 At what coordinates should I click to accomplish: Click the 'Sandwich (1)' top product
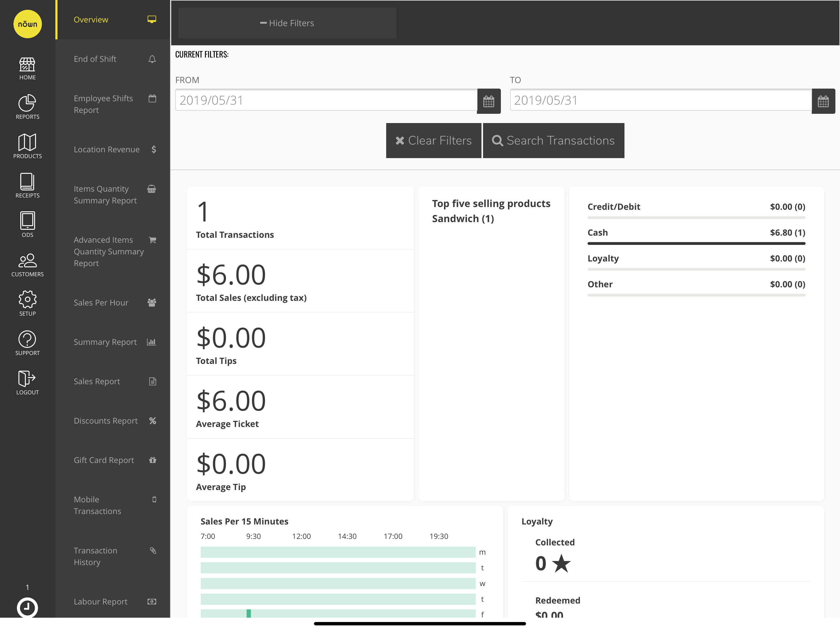point(463,219)
